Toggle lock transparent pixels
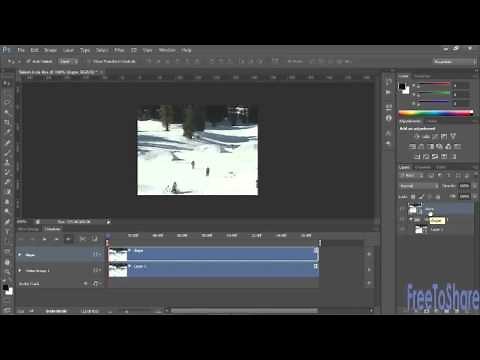This screenshot has width=480, height=360. coord(413,197)
